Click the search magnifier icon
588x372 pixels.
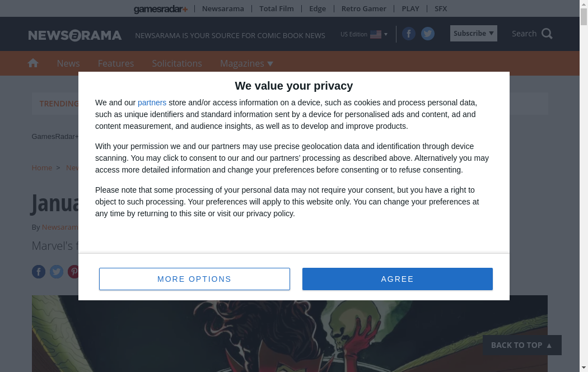[547, 34]
